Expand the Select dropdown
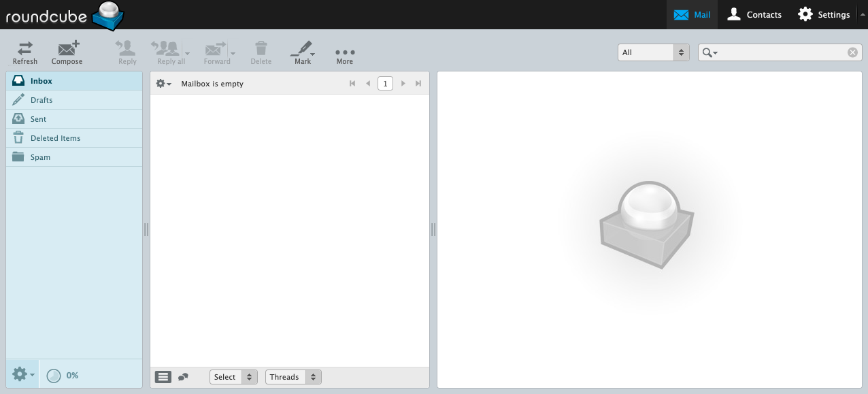The image size is (868, 394). [x=233, y=377]
